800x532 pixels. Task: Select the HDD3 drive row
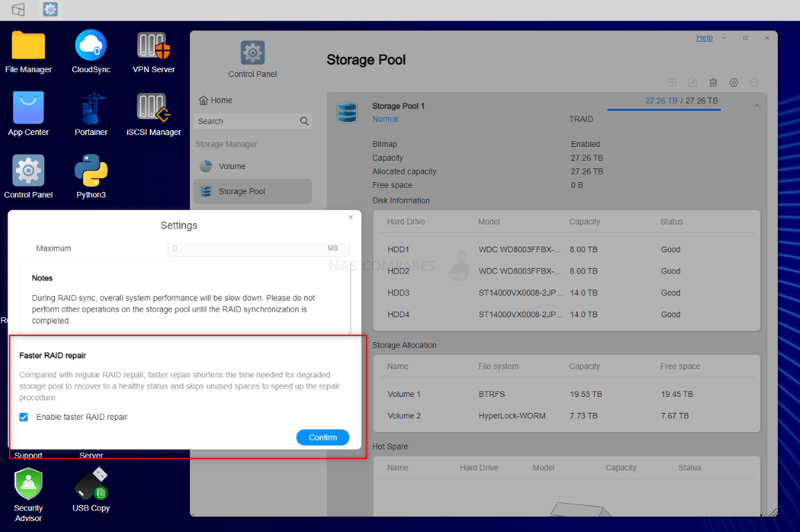[x=566, y=293]
